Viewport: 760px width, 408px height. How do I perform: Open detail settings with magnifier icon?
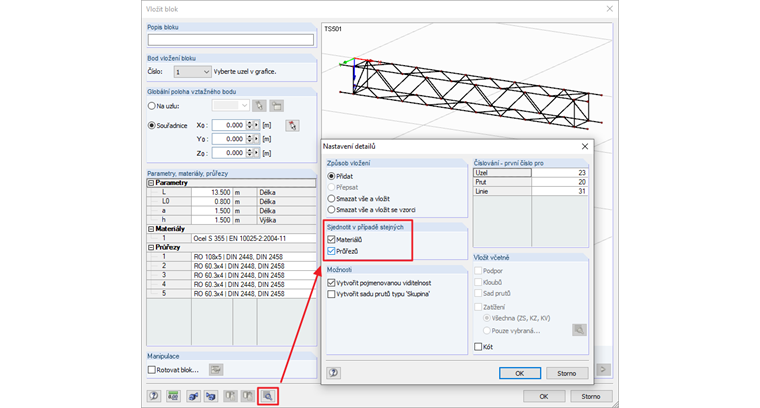[268, 396]
